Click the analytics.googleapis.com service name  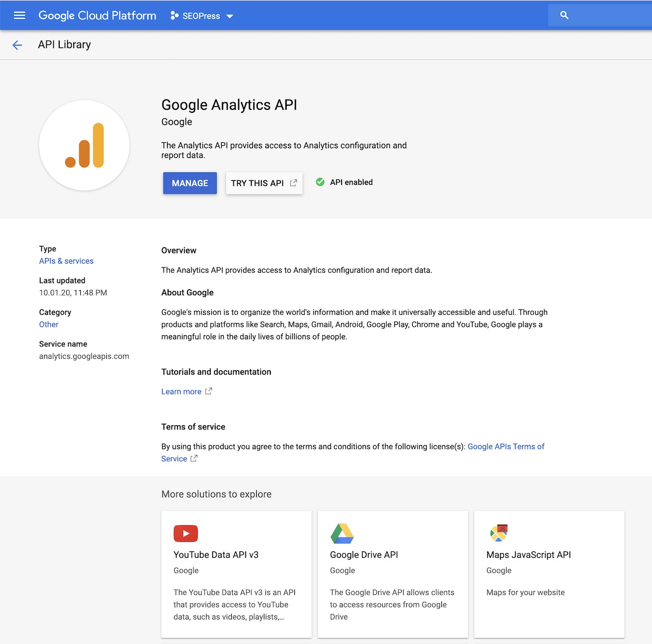[x=84, y=356]
